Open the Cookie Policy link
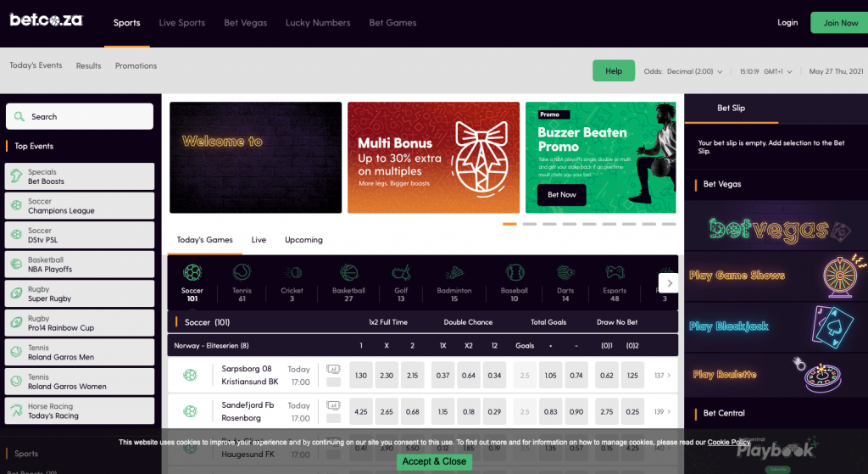The image size is (868, 474). [728, 443]
